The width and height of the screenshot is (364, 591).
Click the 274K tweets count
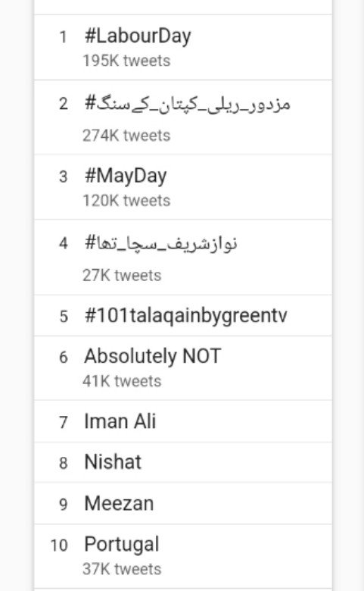click(126, 136)
